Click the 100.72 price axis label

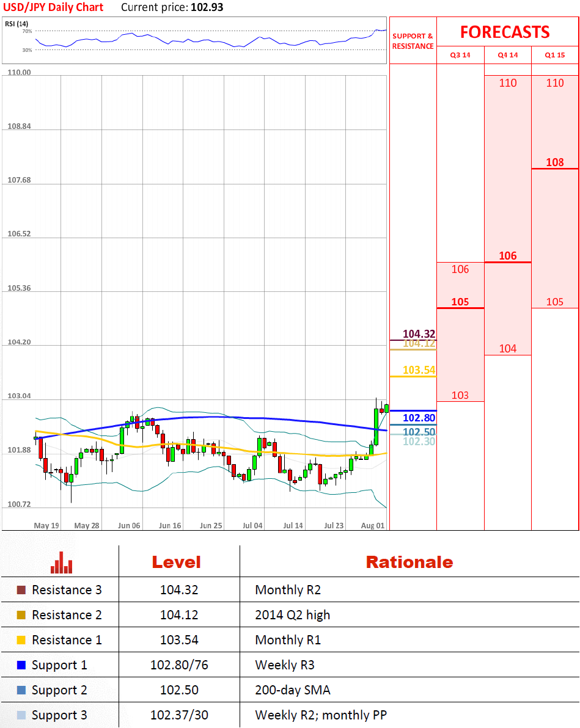click(19, 504)
